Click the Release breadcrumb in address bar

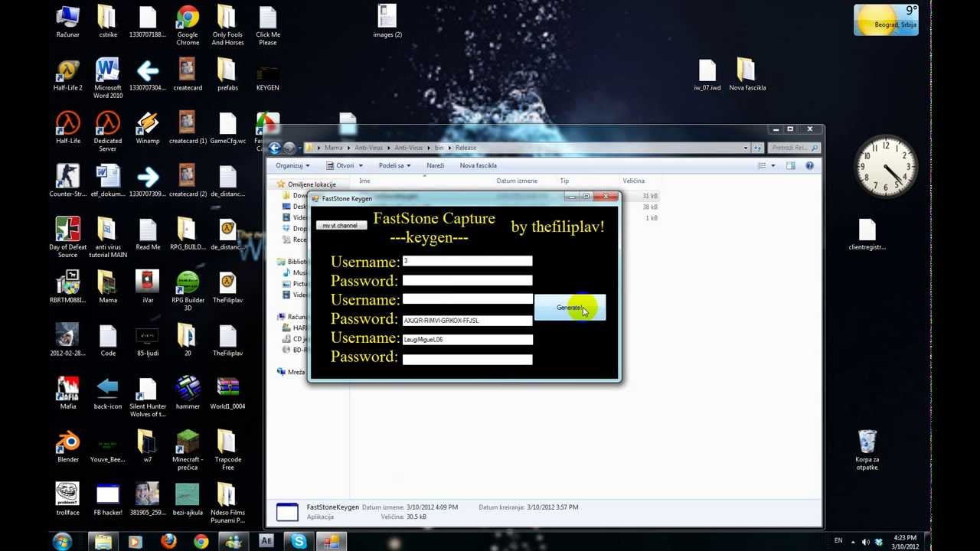(x=465, y=148)
